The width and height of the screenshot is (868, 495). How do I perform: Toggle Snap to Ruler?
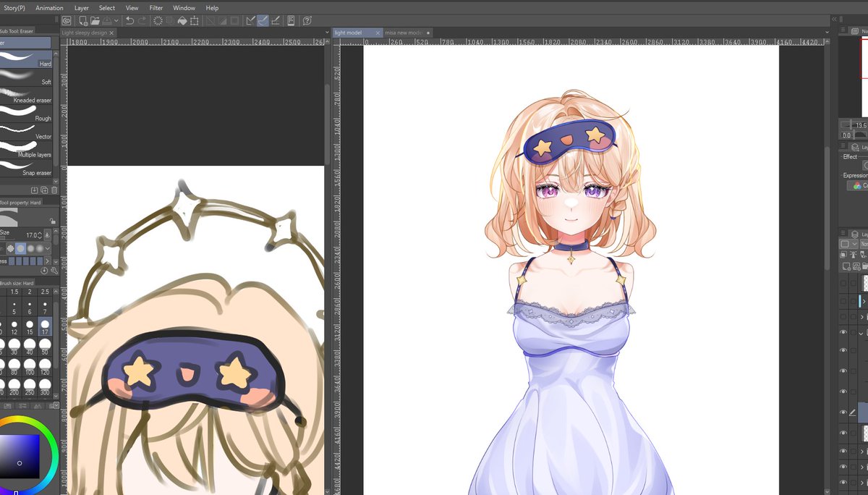(x=250, y=21)
